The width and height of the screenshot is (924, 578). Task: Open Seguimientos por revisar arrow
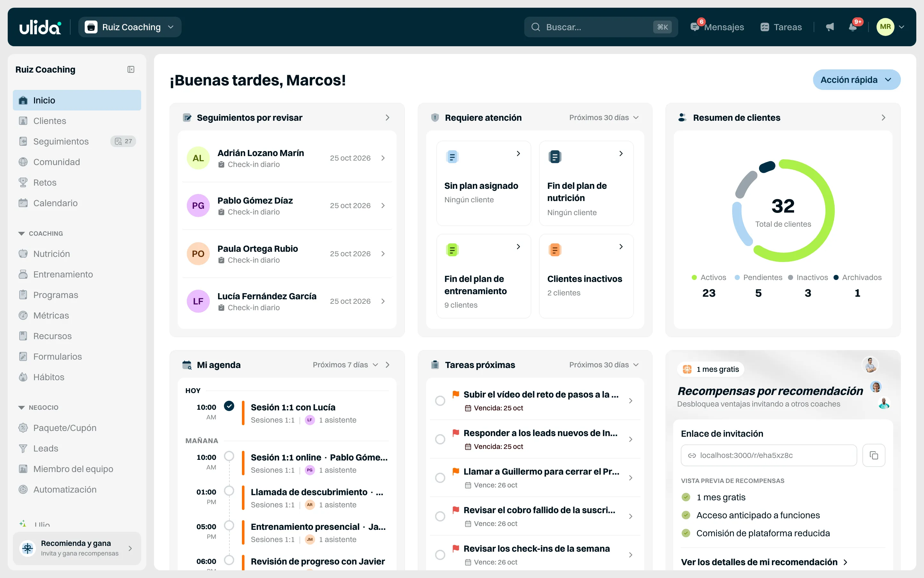point(388,117)
